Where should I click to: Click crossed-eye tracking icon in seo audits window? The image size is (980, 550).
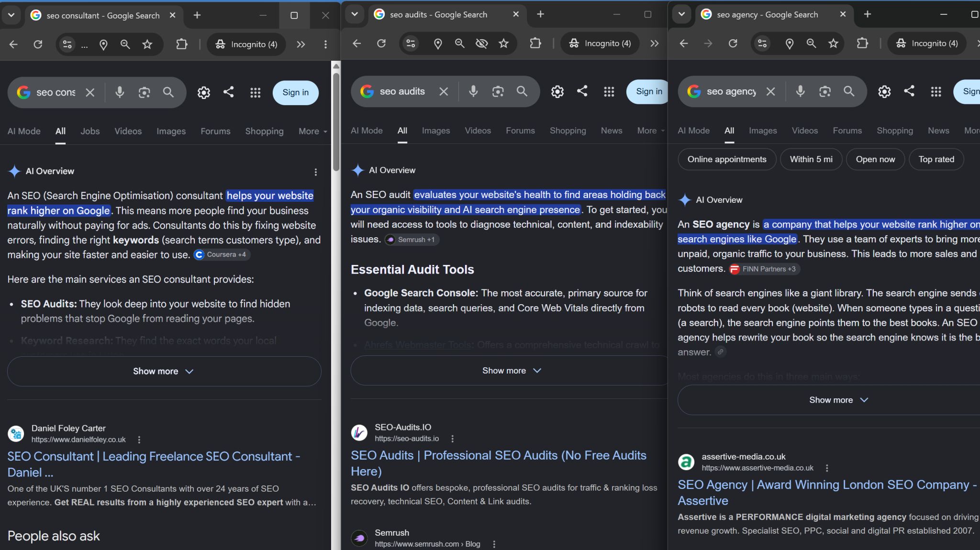tap(481, 44)
